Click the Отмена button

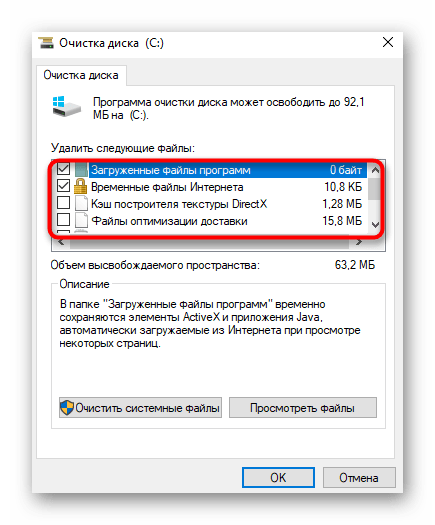[359, 477]
